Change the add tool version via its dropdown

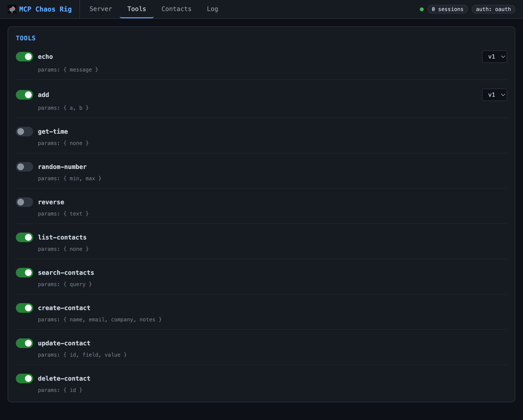coord(494,95)
